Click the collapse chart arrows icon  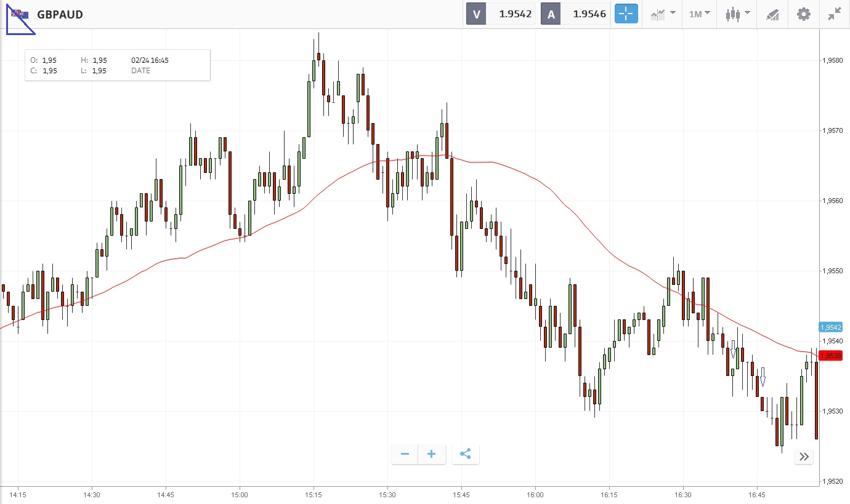pos(835,14)
